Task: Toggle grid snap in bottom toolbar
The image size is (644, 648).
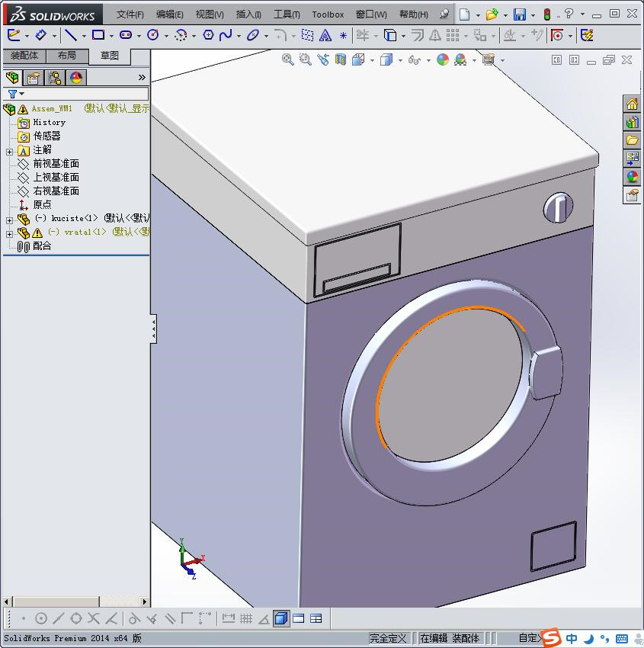Action: point(245,618)
